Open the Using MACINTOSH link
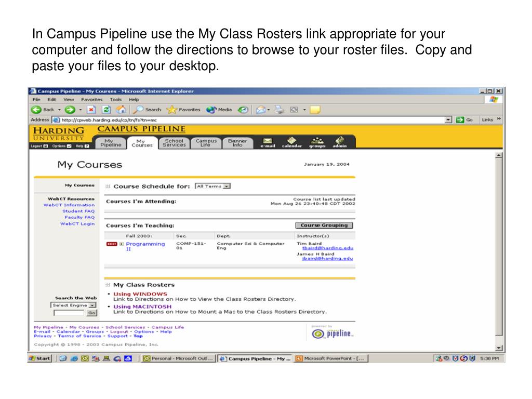 [x=142, y=307]
